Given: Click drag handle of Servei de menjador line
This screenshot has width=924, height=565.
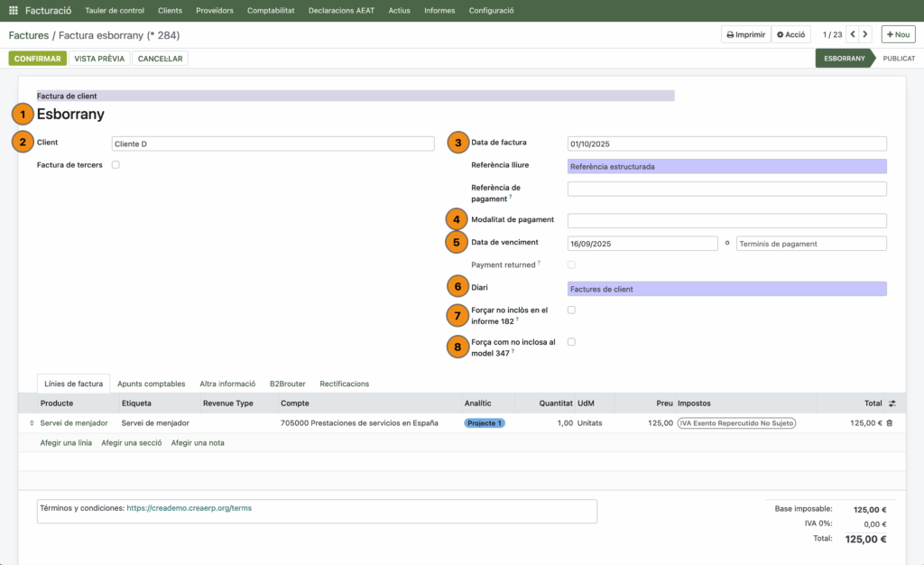Looking at the screenshot, I should tap(32, 422).
